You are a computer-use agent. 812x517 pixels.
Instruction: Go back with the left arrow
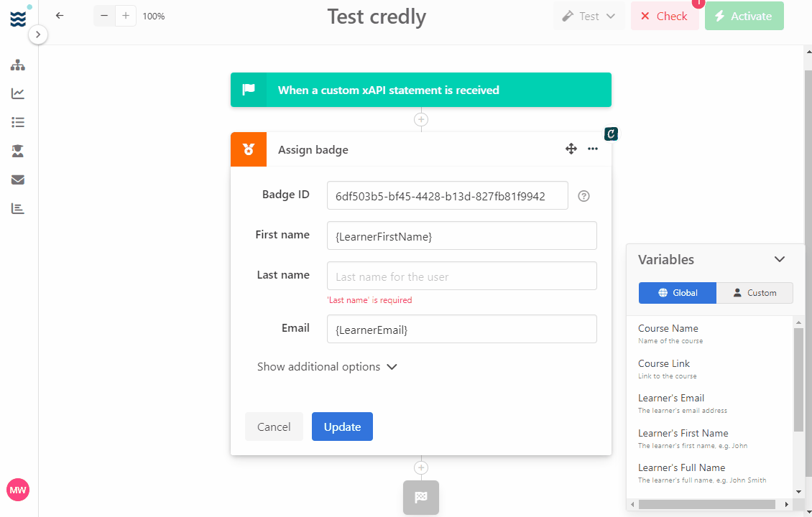tap(60, 16)
